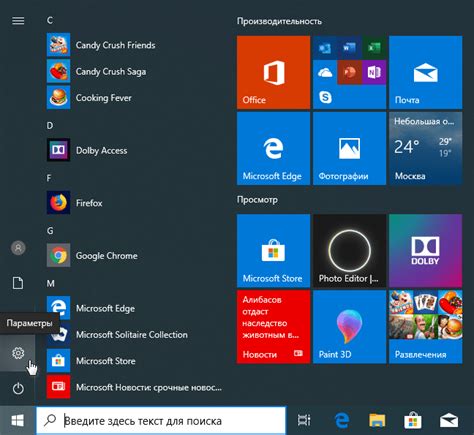
Task: Open the Paint 3D tile
Action: 349,327
